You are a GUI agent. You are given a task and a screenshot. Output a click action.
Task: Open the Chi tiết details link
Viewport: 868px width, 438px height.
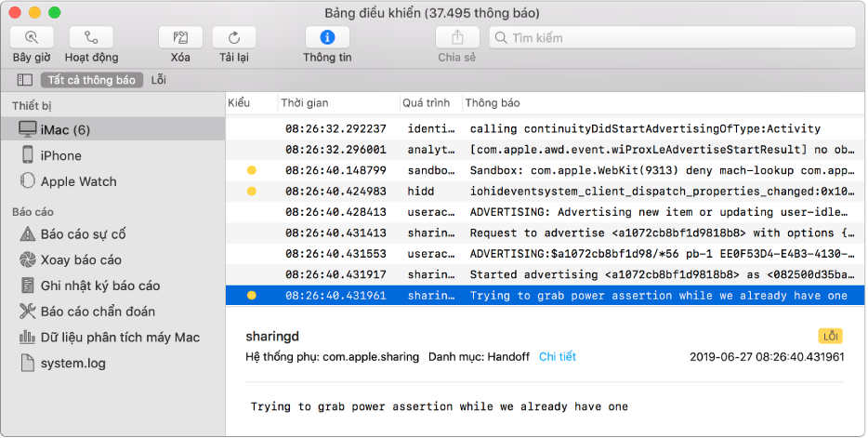click(558, 356)
